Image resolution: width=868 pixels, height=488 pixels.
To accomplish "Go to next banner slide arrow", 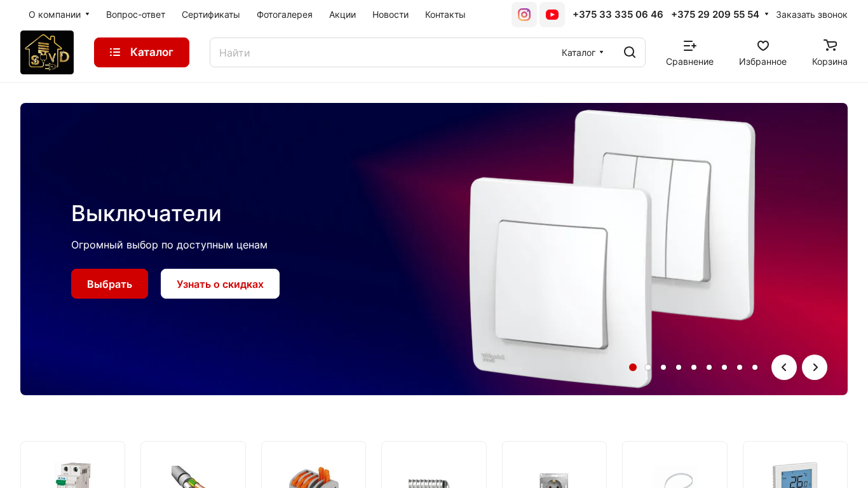I will coord(815,367).
